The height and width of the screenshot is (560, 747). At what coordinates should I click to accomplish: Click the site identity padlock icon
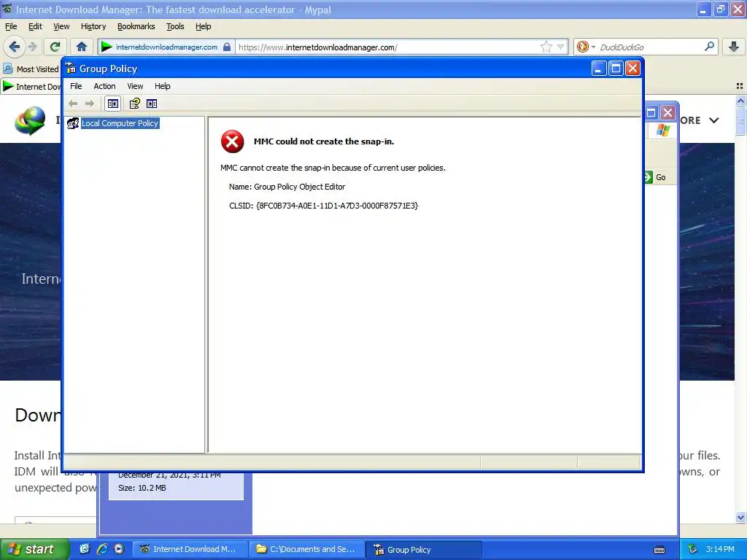point(227,47)
